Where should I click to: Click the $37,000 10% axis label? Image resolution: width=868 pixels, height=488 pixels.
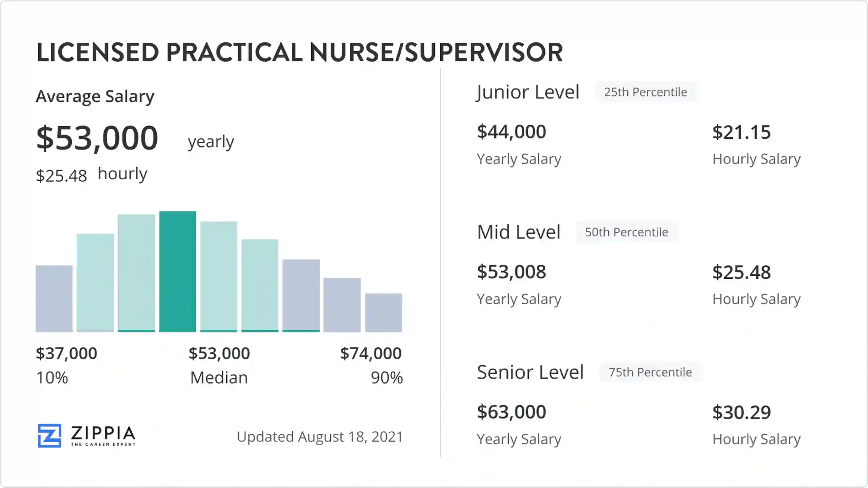(67, 354)
